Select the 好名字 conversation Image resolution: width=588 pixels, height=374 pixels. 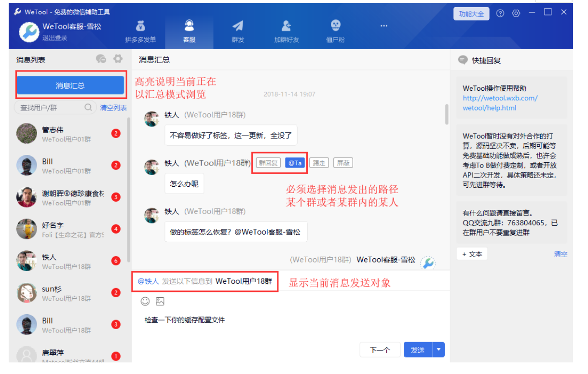pyautogui.click(x=70, y=229)
